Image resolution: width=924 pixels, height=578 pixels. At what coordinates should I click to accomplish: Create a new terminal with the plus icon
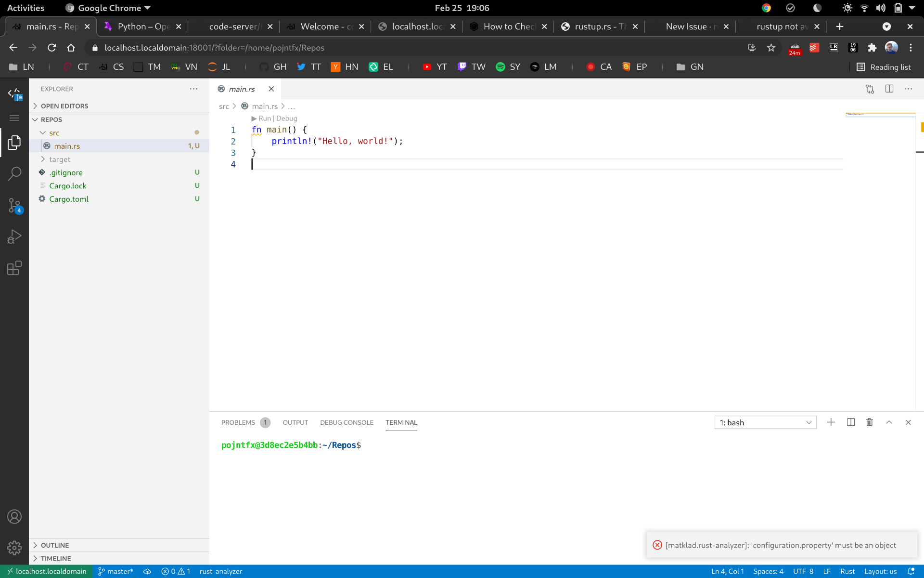pos(831,422)
